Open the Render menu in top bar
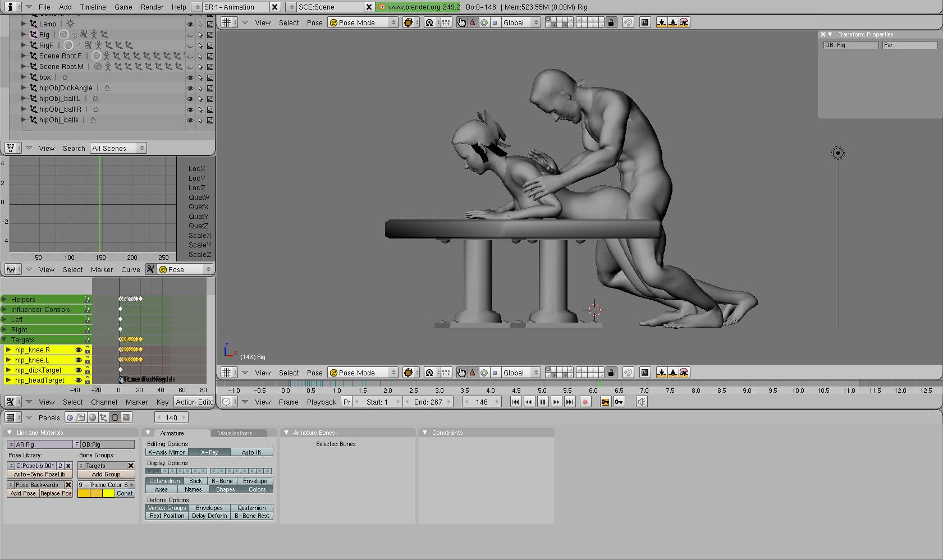This screenshot has width=943, height=560. coord(152,7)
